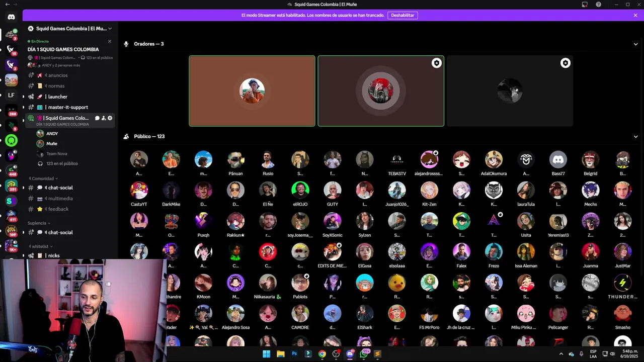Screen dimensions: 644x362
Task: Click audience member Kit-Zen avatar
Action: click(429, 191)
